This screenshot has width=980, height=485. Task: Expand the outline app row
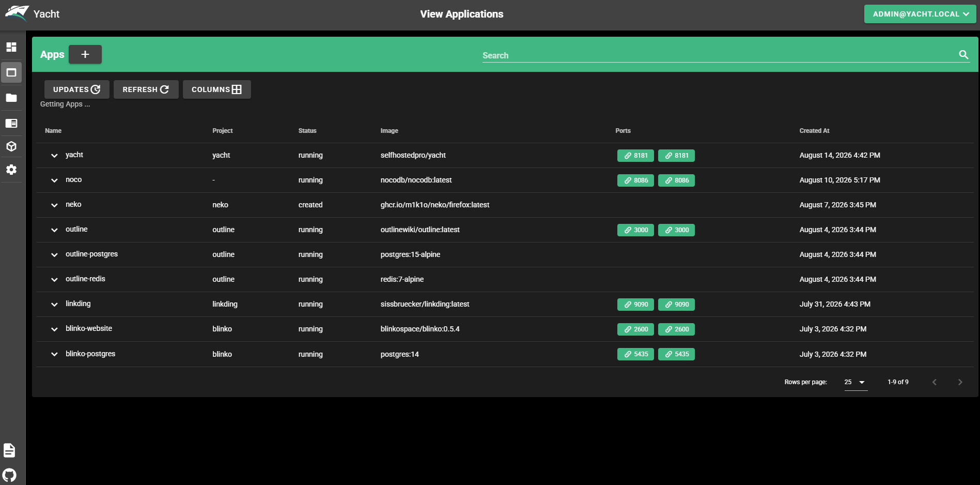pos(54,230)
